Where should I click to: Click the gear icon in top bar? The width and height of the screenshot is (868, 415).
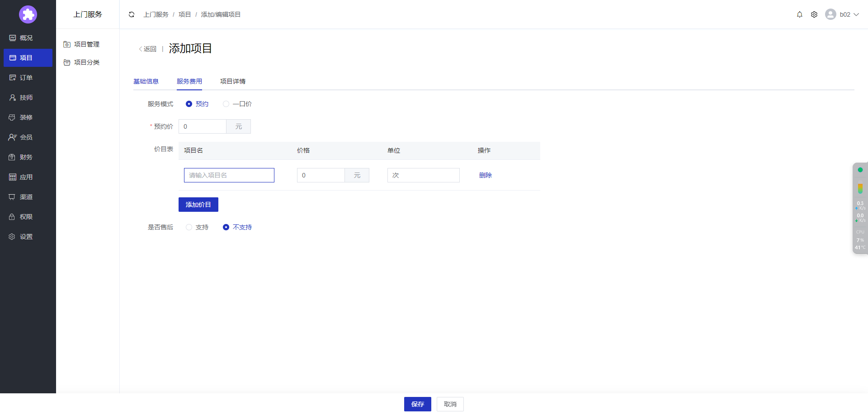[814, 14]
